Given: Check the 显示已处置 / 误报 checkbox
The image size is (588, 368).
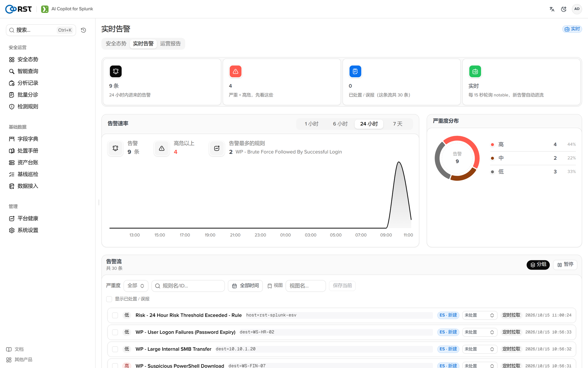Looking at the screenshot, I should [109, 299].
